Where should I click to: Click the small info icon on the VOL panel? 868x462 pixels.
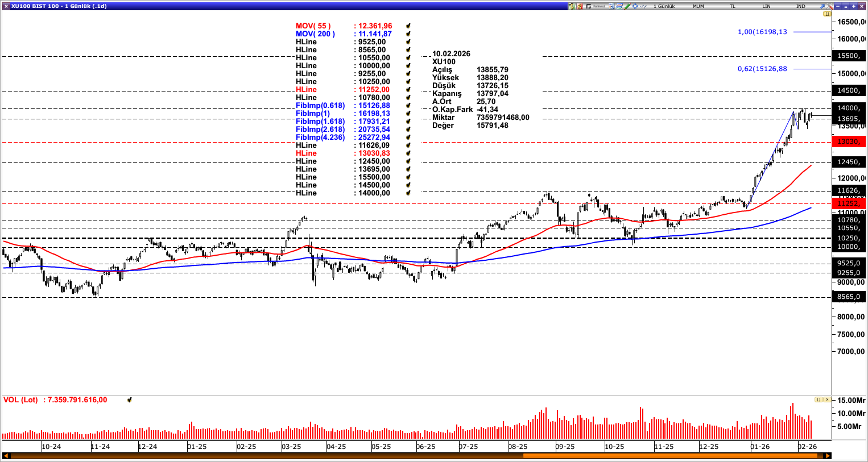[x=819, y=399]
